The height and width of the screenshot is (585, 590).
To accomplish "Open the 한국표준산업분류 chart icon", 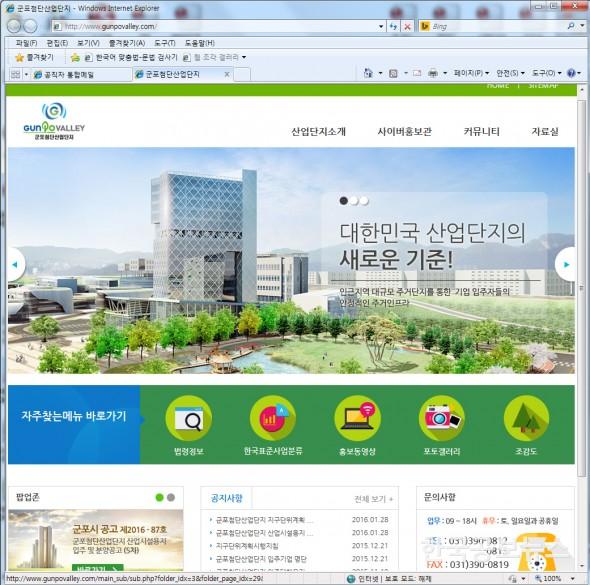I will (x=273, y=418).
